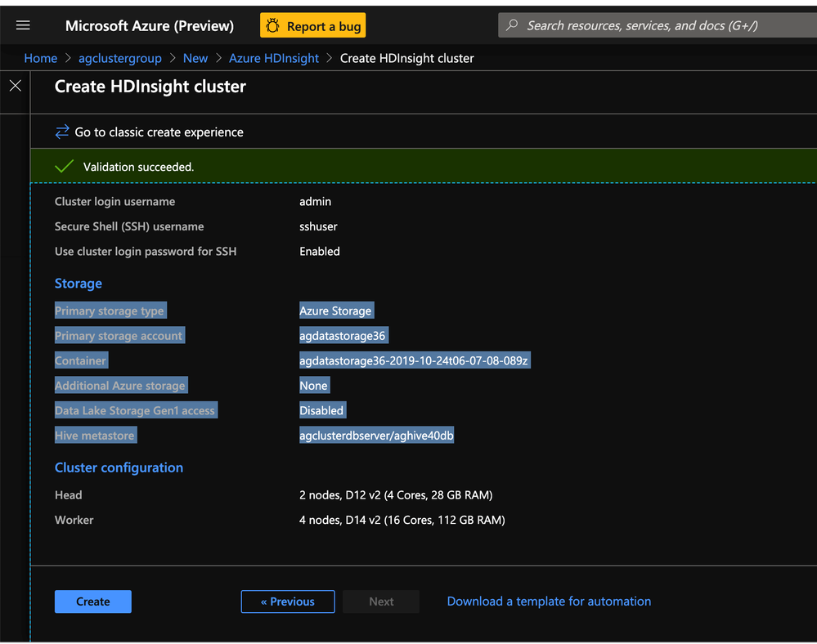Click the 'Data Lake Storage Gen1 access' label

[136, 410]
